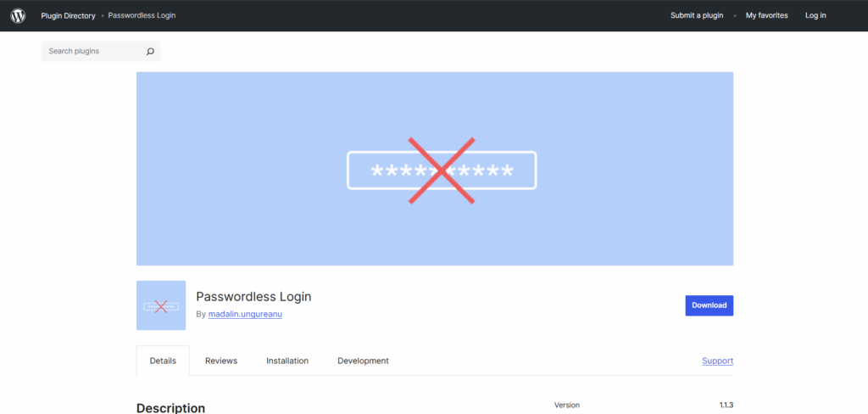Focus the Search plugins field
Screen dimensions: 868x414
101,51
